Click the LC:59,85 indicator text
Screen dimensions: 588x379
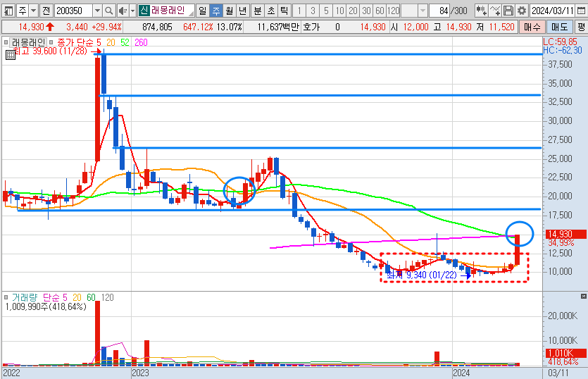(561, 42)
